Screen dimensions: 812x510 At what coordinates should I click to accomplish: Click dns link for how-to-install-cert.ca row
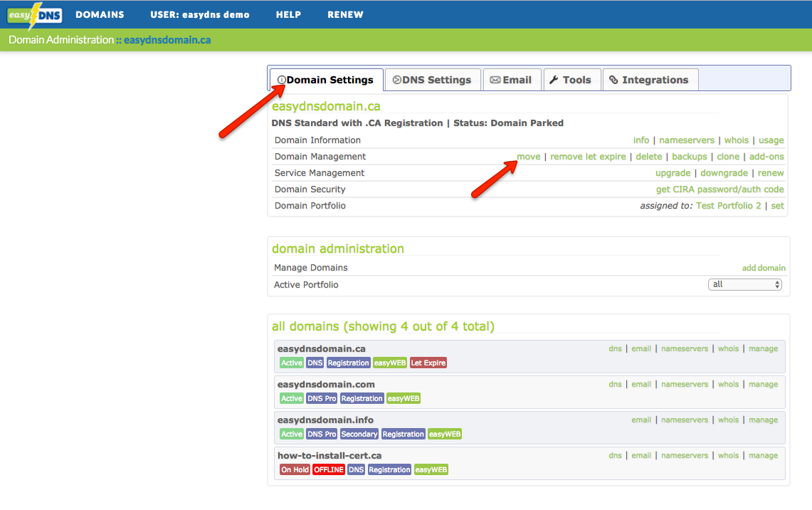coord(615,456)
